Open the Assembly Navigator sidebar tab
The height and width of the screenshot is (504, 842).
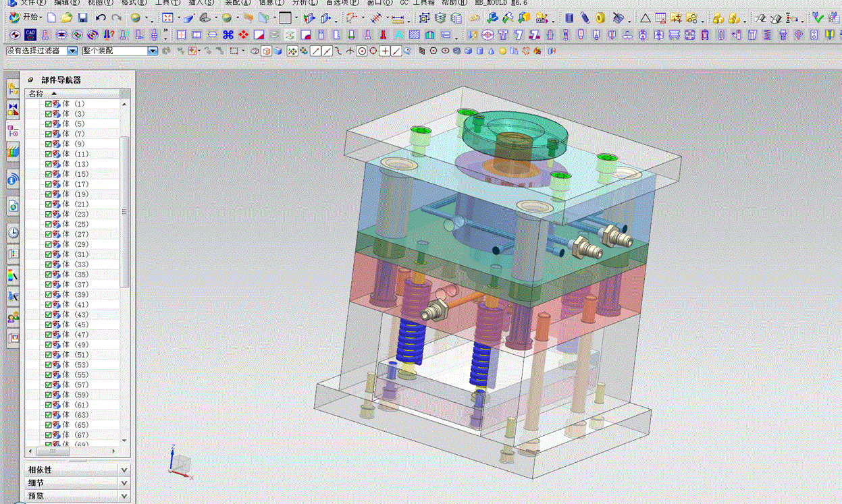(x=13, y=88)
